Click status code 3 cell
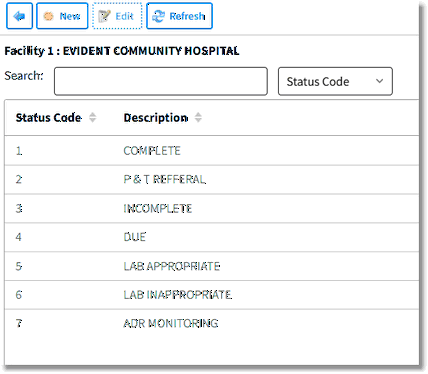428x374 pixels. [19, 209]
